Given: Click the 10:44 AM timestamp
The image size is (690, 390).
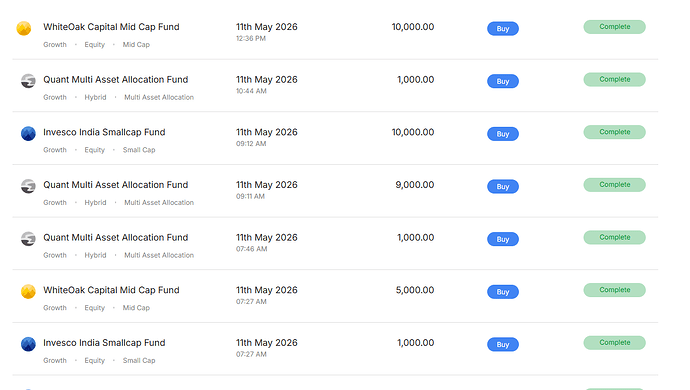Looking at the screenshot, I should [251, 91].
